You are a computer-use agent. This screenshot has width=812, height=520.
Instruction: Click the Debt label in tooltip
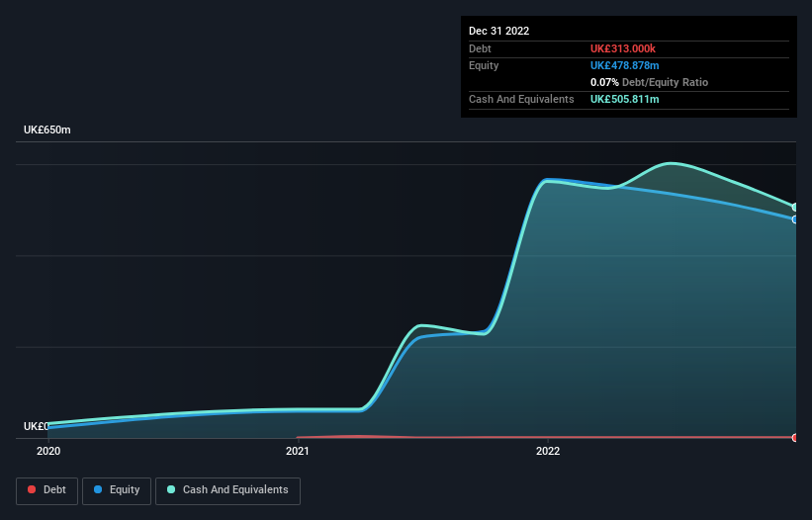pos(480,48)
